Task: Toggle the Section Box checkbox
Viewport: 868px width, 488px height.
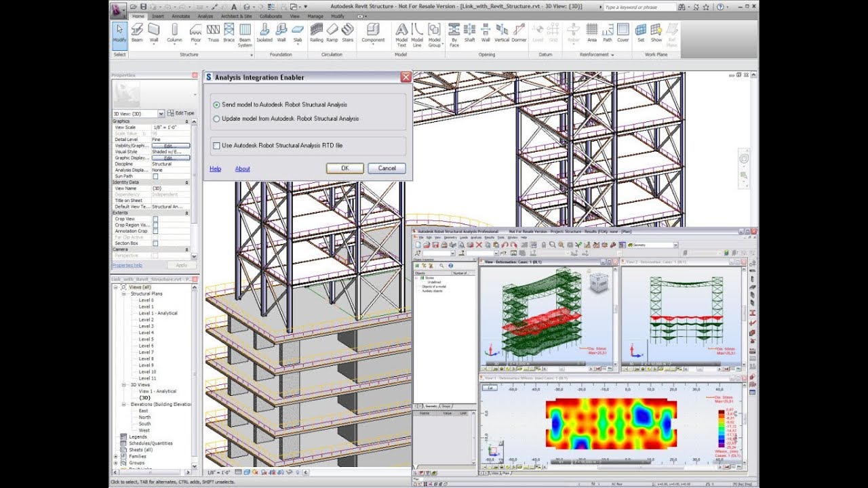Action: [155, 243]
